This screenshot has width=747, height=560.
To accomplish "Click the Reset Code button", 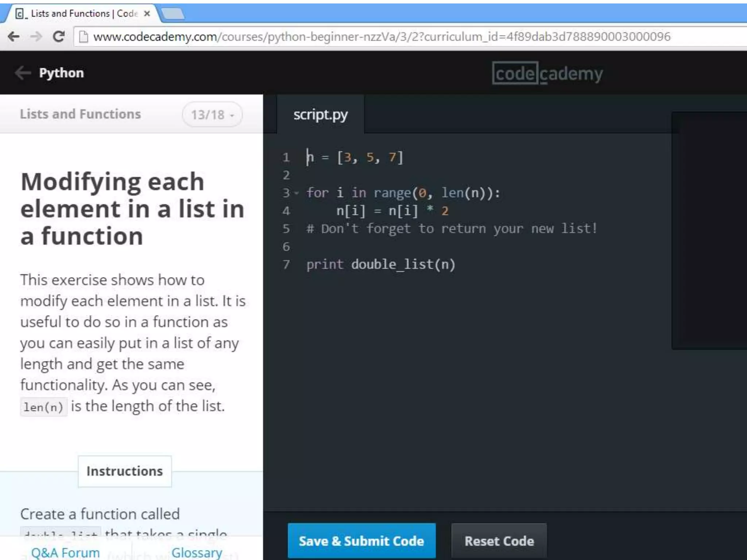I will pos(499,541).
